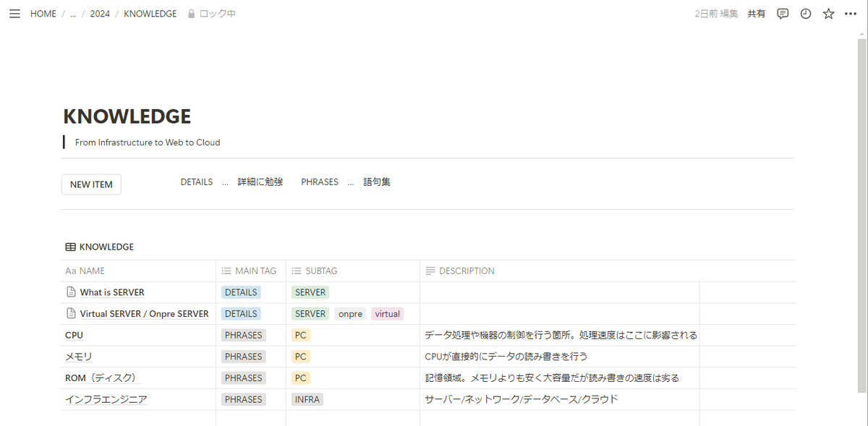The height and width of the screenshot is (426, 868).
Task: Click the 2日前 編集 edited timestamp
Action: coord(716,14)
